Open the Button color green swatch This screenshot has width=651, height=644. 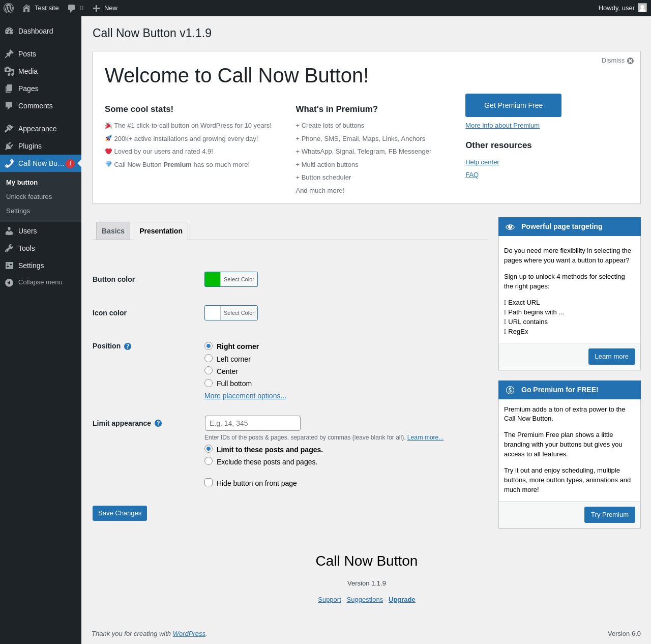tap(213, 279)
